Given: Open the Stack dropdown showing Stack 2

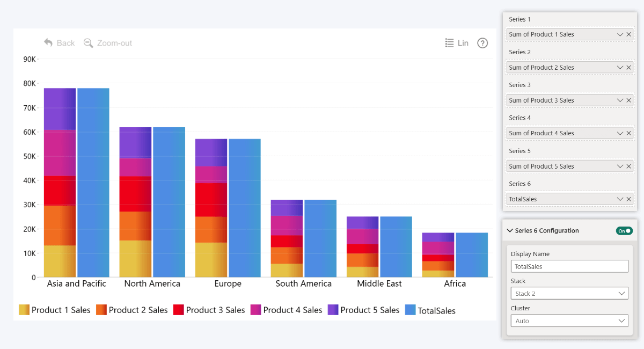Looking at the screenshot, I should click(x=569, y=294).
